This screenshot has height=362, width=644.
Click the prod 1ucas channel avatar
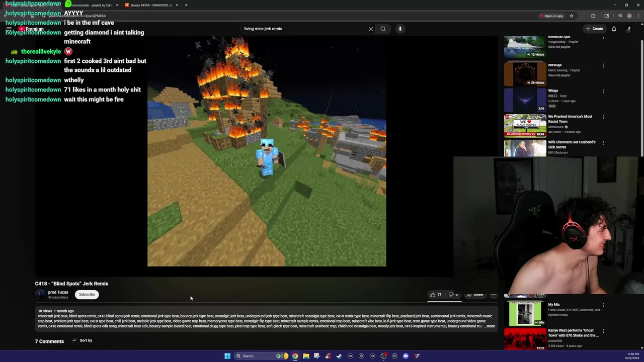pyautogui.click(x=40, y=295)
